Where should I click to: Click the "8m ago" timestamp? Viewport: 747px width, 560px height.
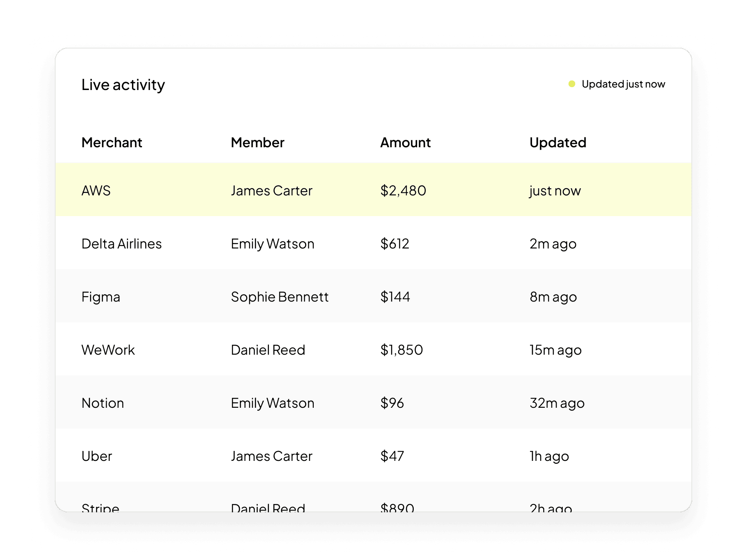click(553, 297)
